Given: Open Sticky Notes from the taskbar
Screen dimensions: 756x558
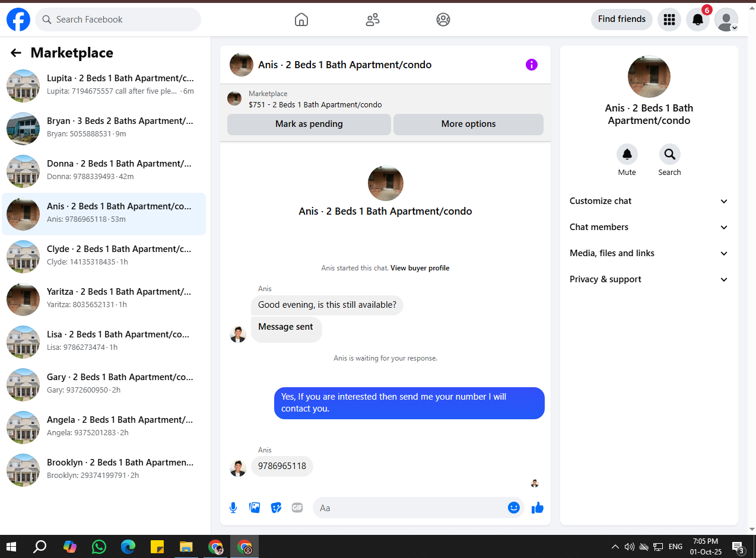Looking at the screenshot, I should click(x=157, y=547).
